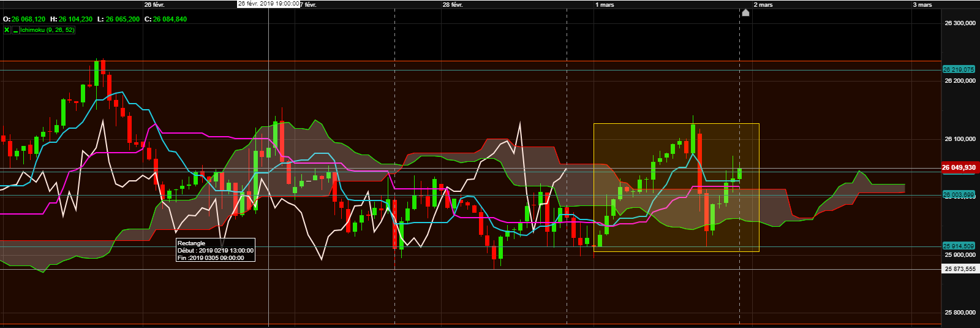Click the 26 200,000 price axis label

(x=960, y=80)
